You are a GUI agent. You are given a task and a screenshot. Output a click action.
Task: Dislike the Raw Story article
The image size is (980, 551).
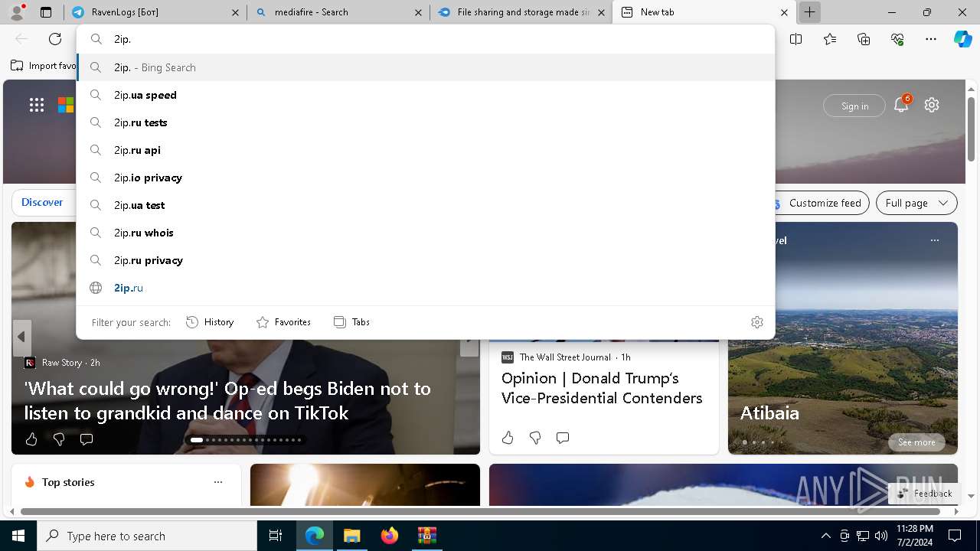pos(59,439)
